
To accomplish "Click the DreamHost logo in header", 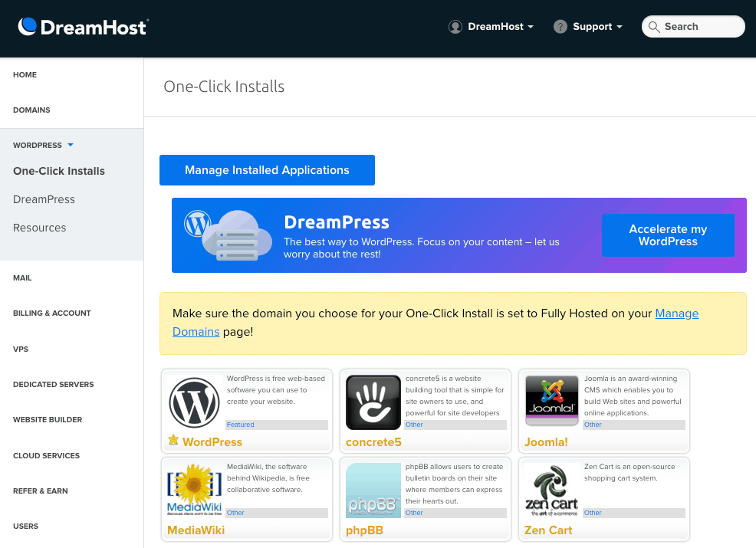I will pos(84,27).
